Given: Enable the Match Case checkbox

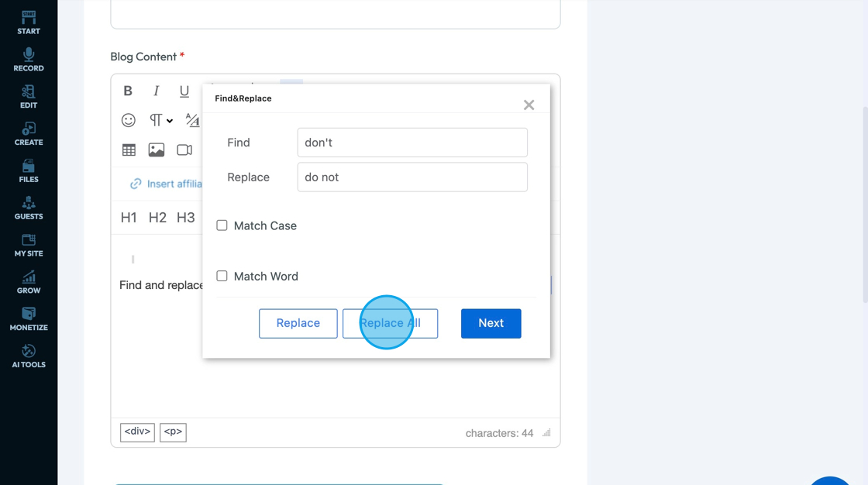Looking at the screenshot, I should (x=222, y=225).
